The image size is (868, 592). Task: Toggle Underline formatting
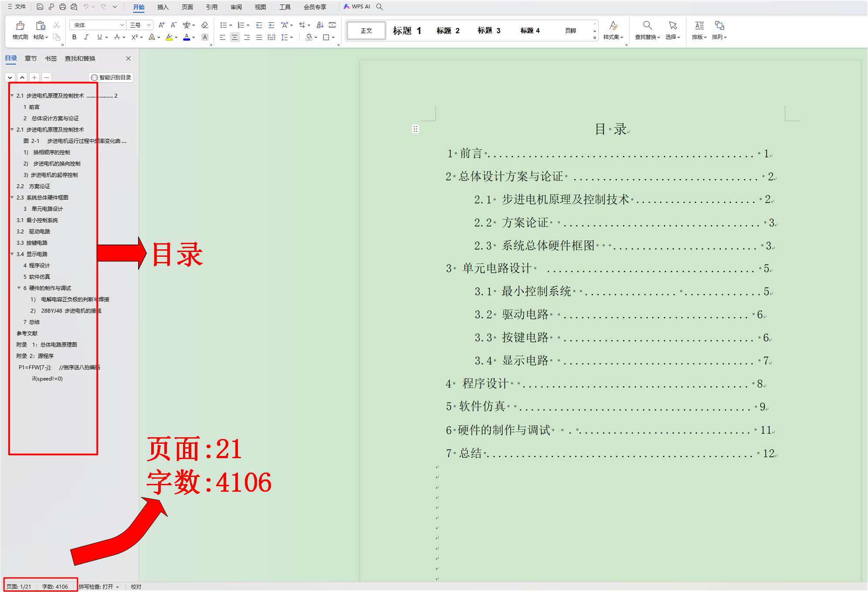[x=99, y=37]
